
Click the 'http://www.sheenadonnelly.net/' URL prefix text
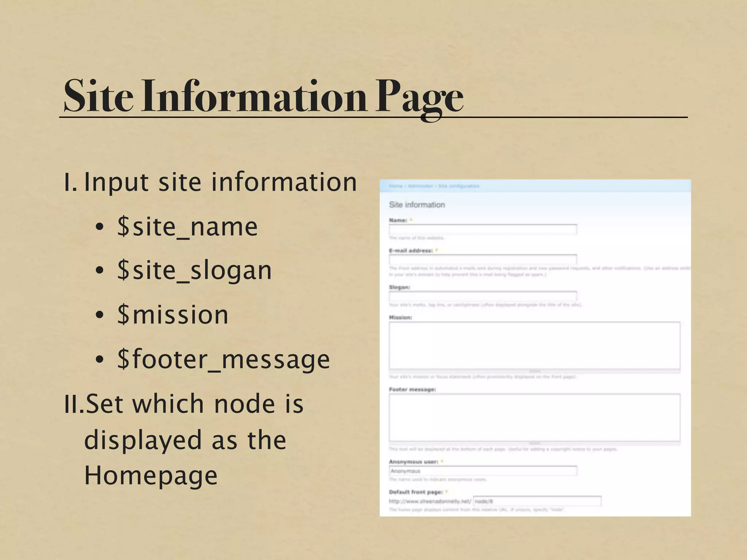point(430,501)
